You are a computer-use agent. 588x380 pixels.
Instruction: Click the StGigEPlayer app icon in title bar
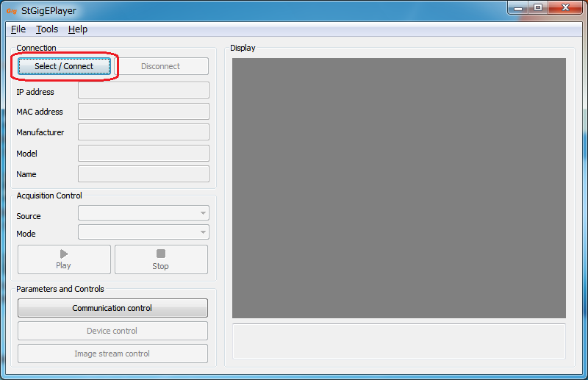click(x=11, y=11)
